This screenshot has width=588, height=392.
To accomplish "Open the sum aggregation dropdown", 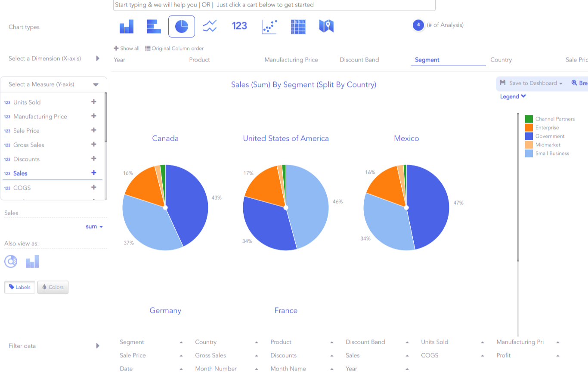I will click(x=94, y=226).
